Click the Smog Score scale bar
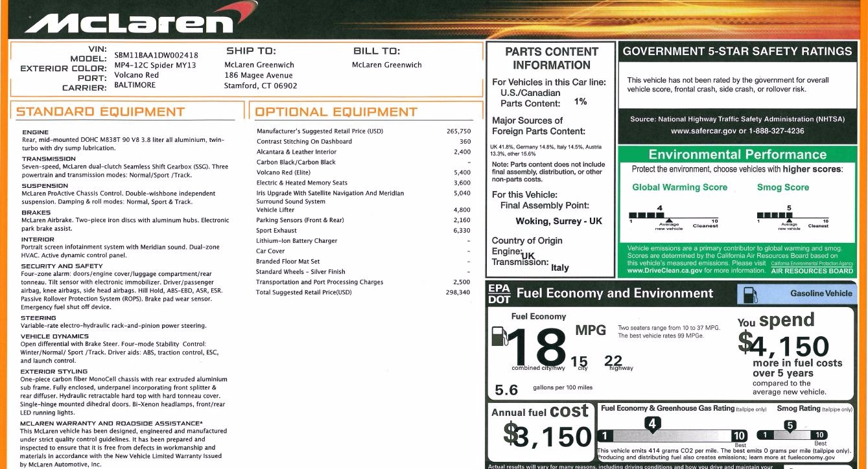868x469 pixels. (x=793, y=216)
